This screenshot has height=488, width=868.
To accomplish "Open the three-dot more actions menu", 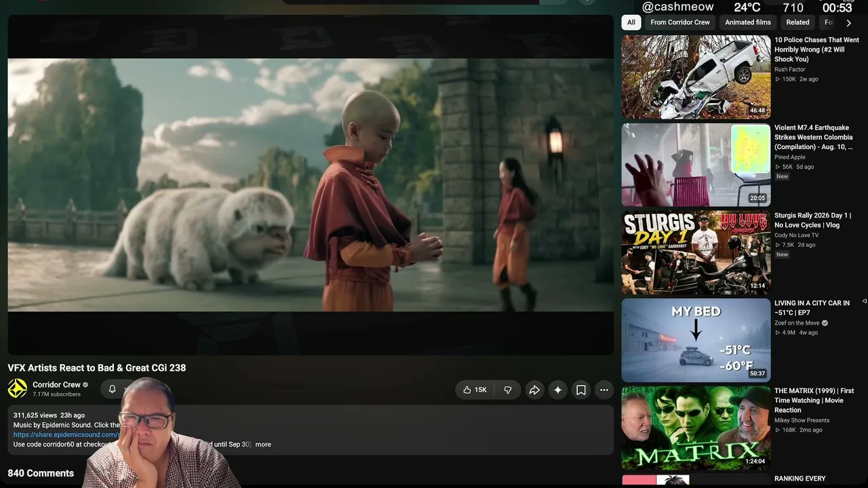I will 604,390.
